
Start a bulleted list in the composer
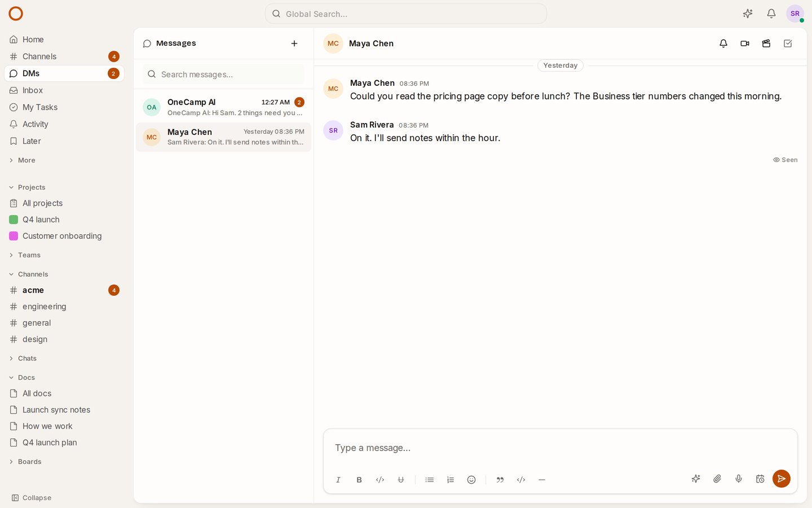(430, 480)
